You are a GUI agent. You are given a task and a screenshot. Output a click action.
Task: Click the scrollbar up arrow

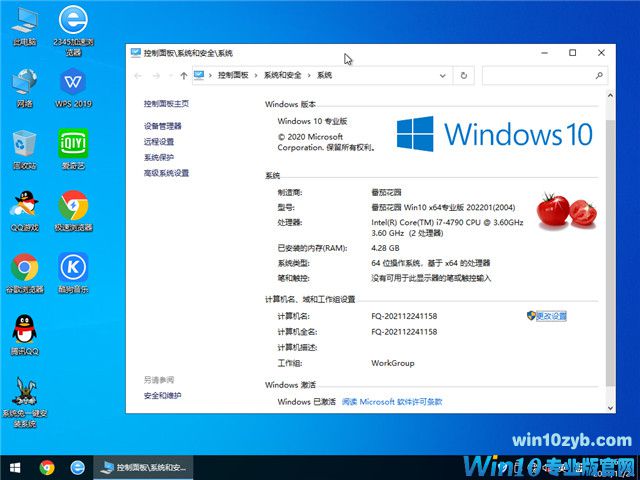coord(610,96)
